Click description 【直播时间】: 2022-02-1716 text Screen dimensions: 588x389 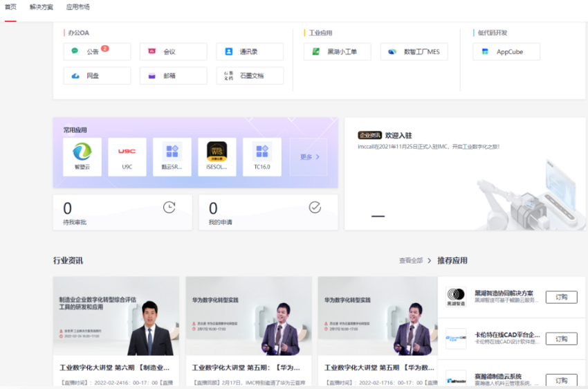(x=381, y=383)
